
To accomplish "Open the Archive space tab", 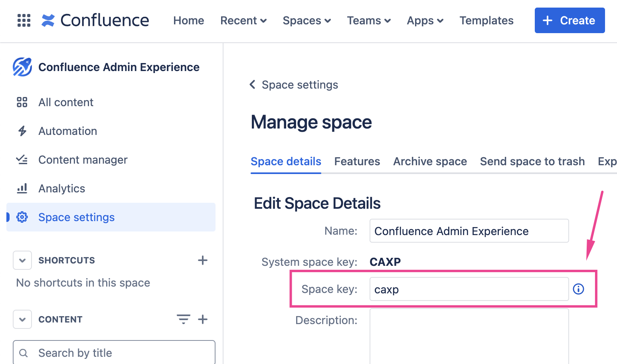I will (430, 161).
